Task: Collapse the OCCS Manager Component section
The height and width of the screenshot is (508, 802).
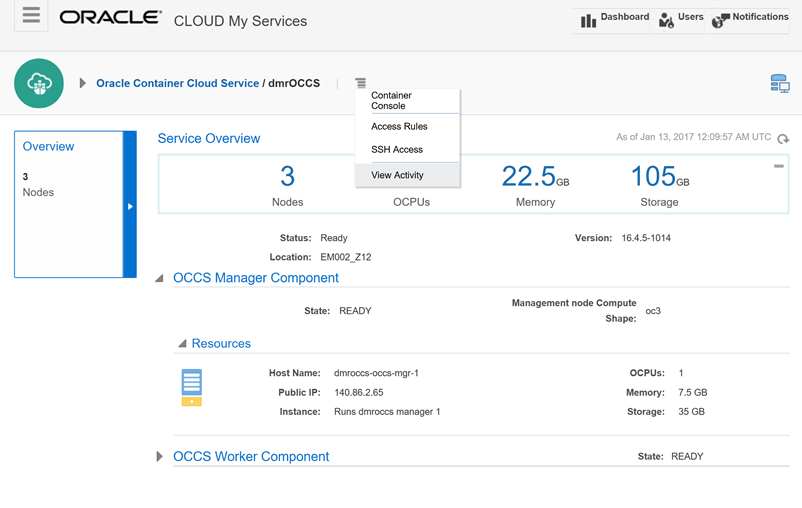Action: pos(160,279)
